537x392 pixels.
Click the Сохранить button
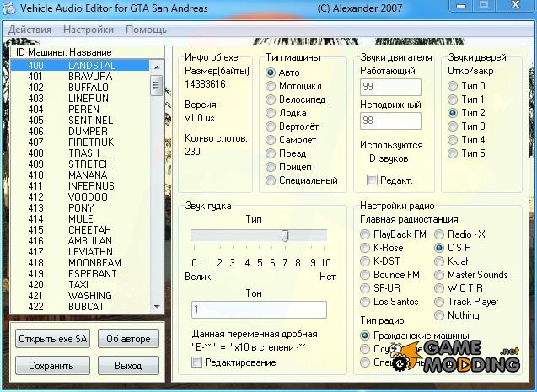point(52,366)
